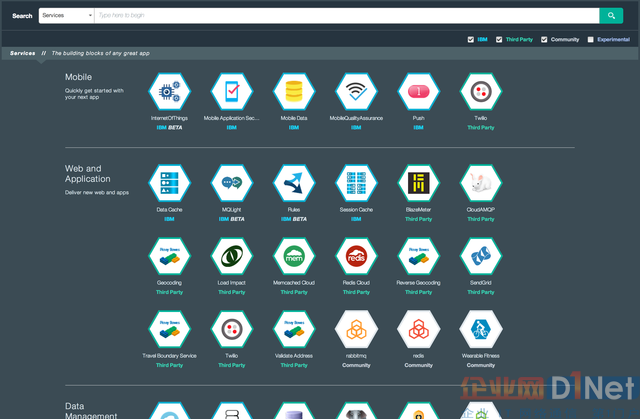The height and width of the screenshot is (419, 640).
Task: Select the Mobile Application Security icon
Action: pyautogui.click(x=231, y=91)
